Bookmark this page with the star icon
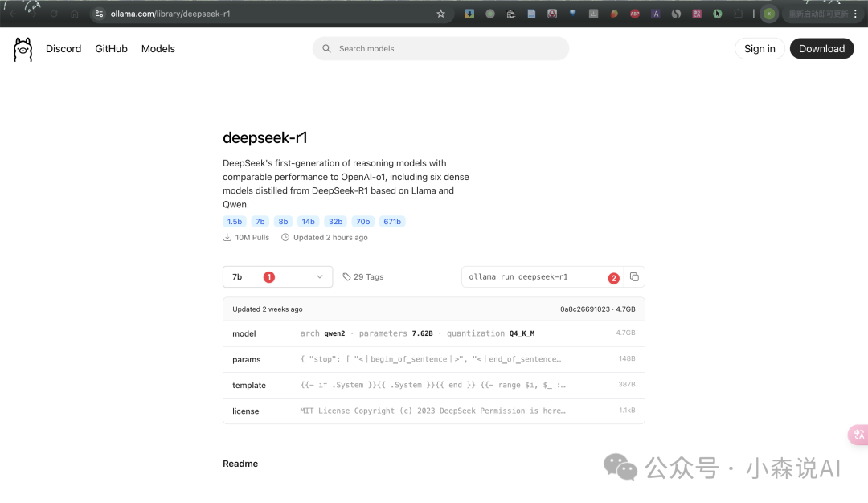 pyautogui.click(x=440, y=14)
